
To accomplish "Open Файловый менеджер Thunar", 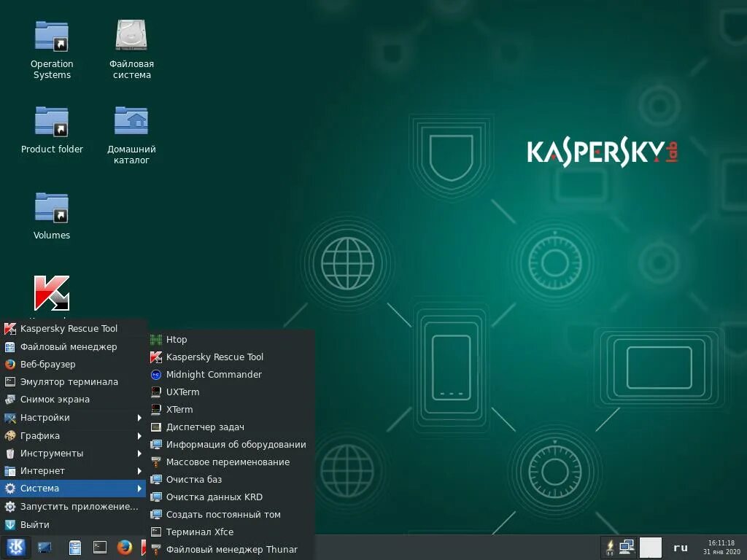I will (x=231, y=550).
